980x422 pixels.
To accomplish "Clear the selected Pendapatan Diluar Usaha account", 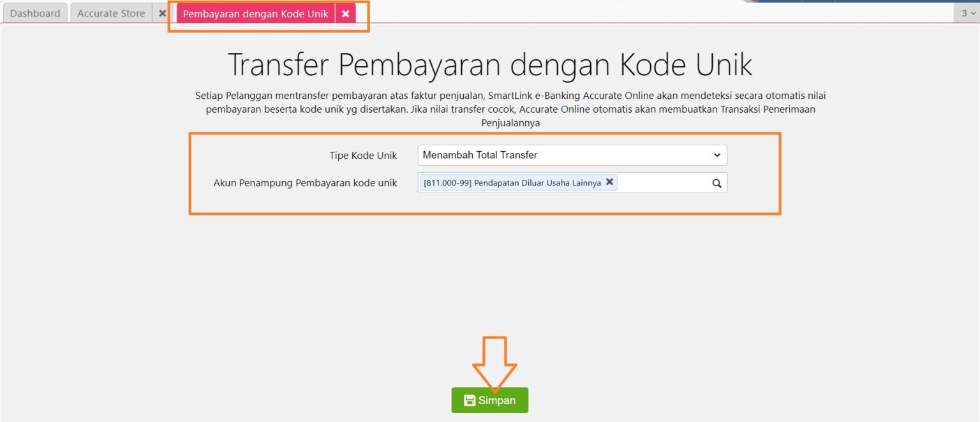I will (610, 182).
